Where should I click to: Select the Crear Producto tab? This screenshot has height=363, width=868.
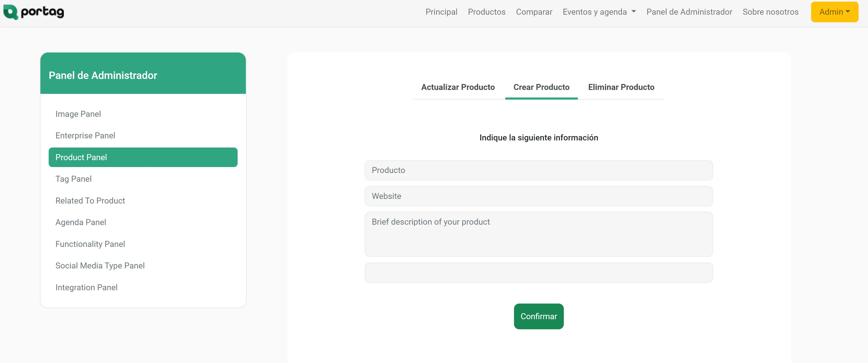click(x=541, y=87)
